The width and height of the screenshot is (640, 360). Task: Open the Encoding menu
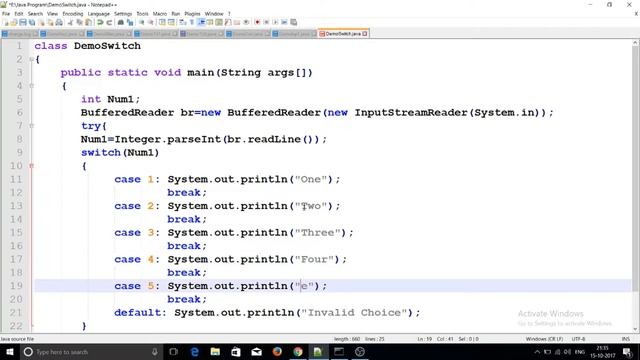(73, 14)
